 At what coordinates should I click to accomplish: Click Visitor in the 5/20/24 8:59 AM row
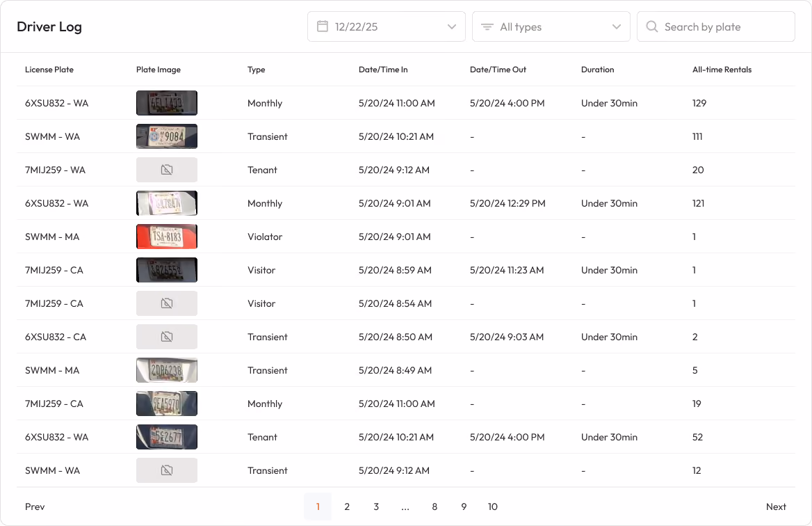tap(261, 270)
